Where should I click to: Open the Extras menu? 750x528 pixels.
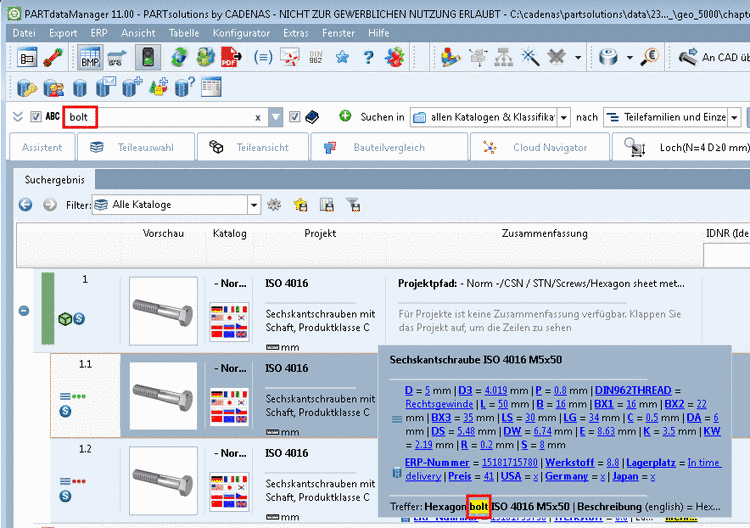[296, 33]
